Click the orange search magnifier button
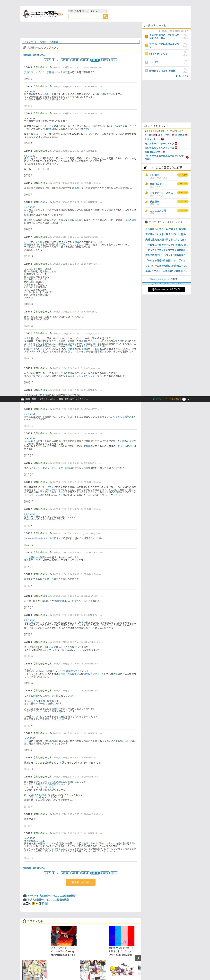Viewport: 210px width, 980px height. click(105, 16)
